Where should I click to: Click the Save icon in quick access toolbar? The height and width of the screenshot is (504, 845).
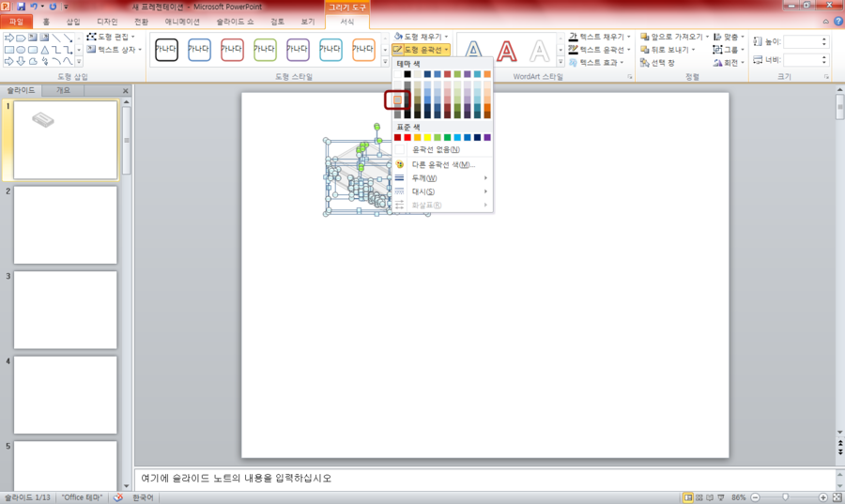[21, 7]
